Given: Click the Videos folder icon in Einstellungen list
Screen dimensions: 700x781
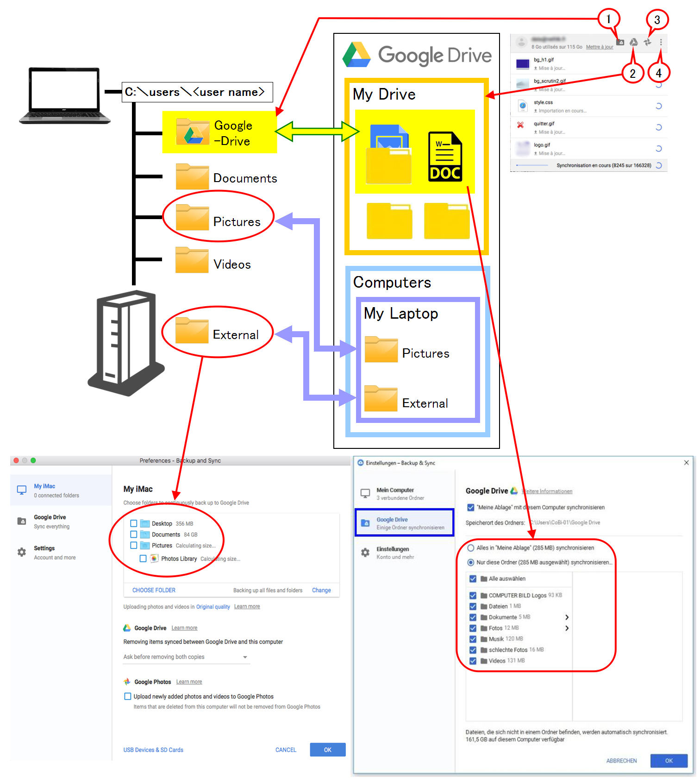Looking at the screenshot, I should point(484,661).
